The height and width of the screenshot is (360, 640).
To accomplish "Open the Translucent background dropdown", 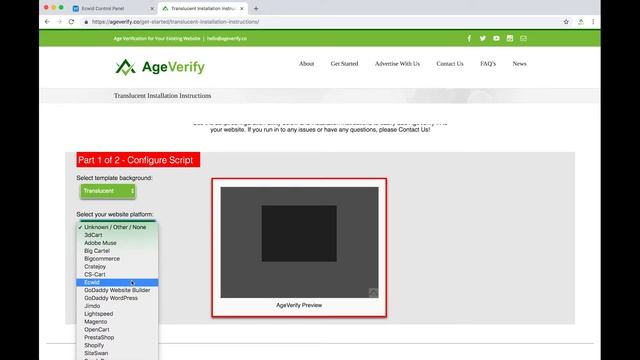I will click(x=108, y=191).
